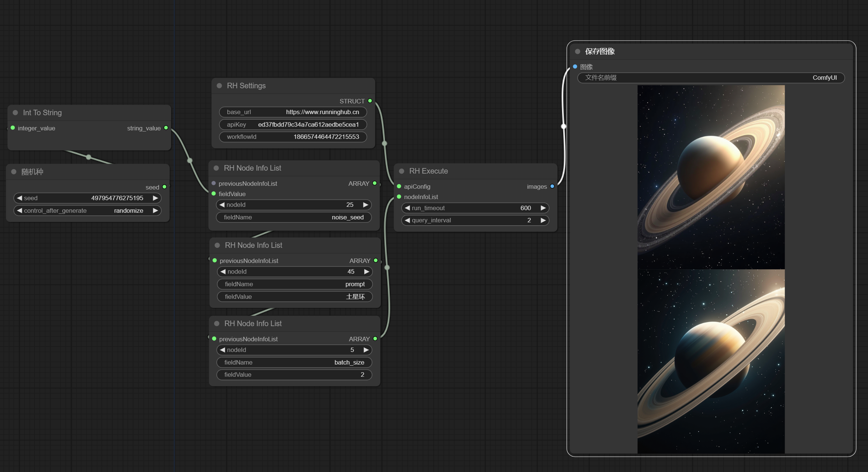Edit the base_url field
Screen dimensions: 868x472
293,112
